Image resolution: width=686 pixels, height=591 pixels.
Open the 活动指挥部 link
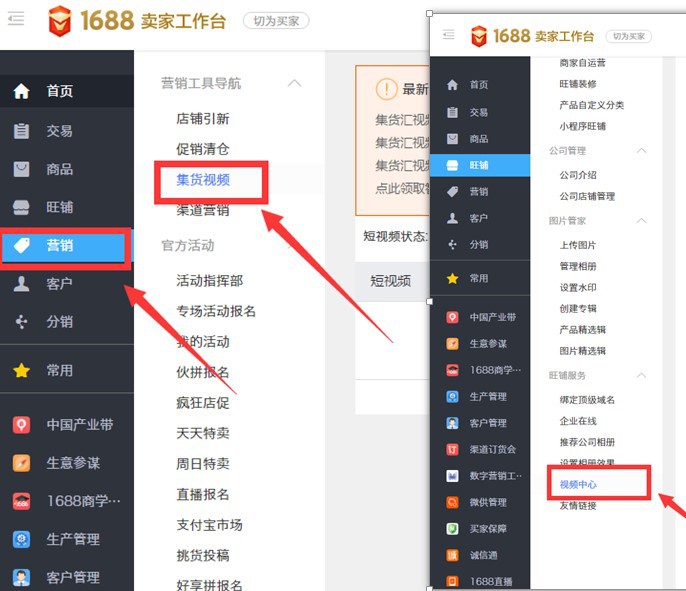click(x=210, y=281)
